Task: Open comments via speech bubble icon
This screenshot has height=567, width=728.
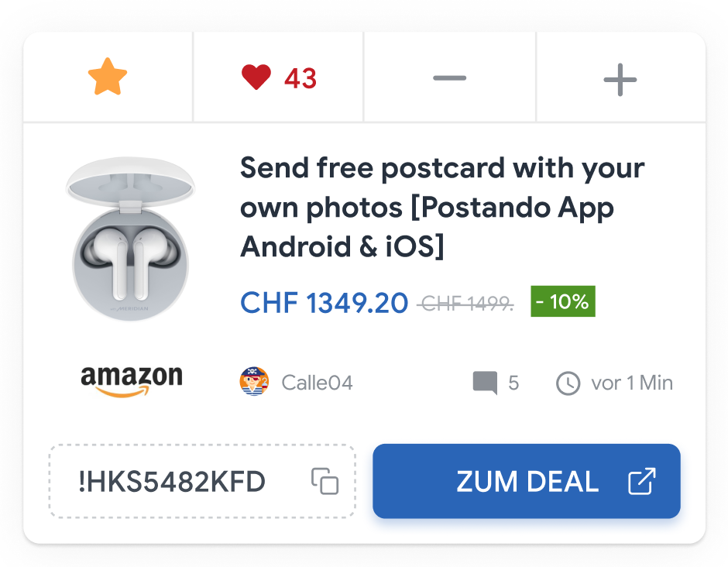Action: coord(485,383)
